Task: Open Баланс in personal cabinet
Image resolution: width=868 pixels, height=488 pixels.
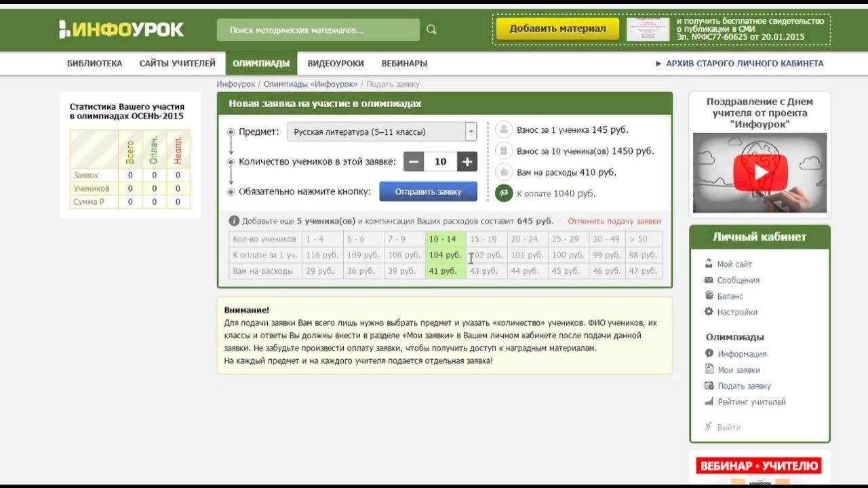Action: coord(730,296)
